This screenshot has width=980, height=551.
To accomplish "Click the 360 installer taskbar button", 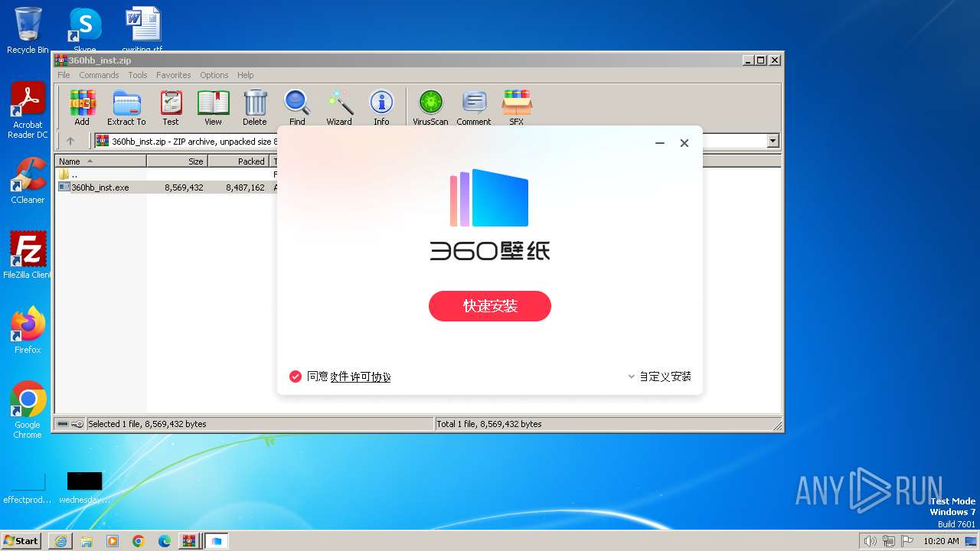I will [217, 541].
